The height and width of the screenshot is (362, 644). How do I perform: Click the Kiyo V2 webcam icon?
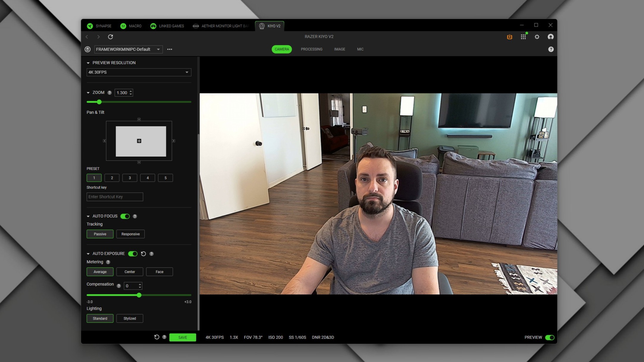(262, 26)
